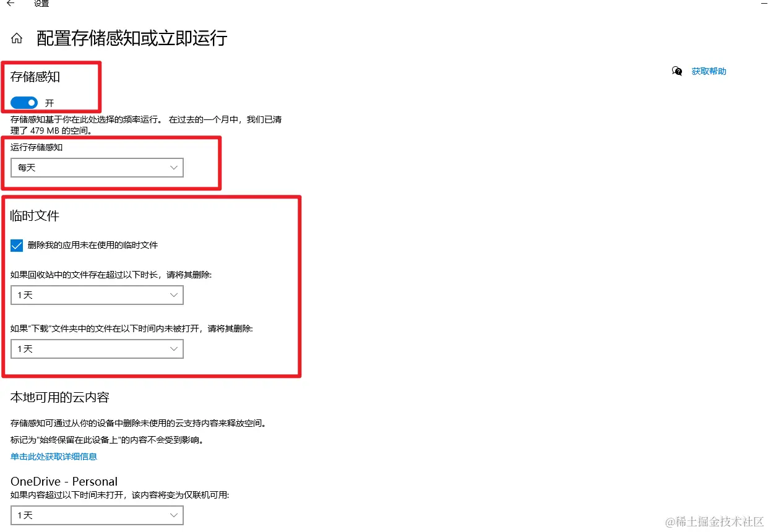Open the 获取帮助 link

coord(709,71)
